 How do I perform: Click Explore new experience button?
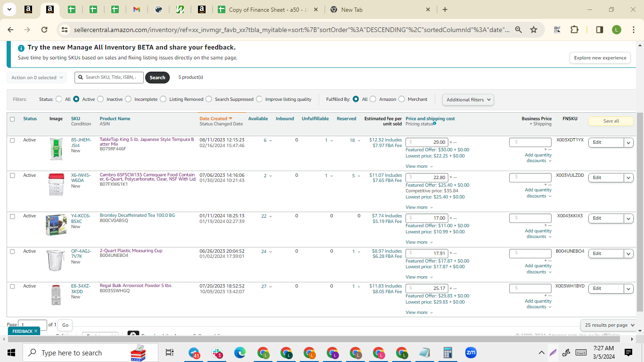point(600,58)
